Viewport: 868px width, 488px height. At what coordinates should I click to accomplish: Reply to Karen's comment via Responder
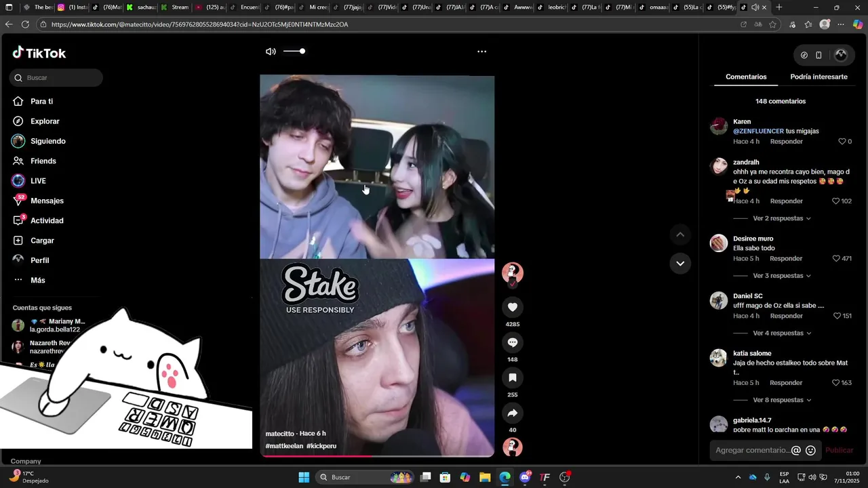(x=786, y=142)
